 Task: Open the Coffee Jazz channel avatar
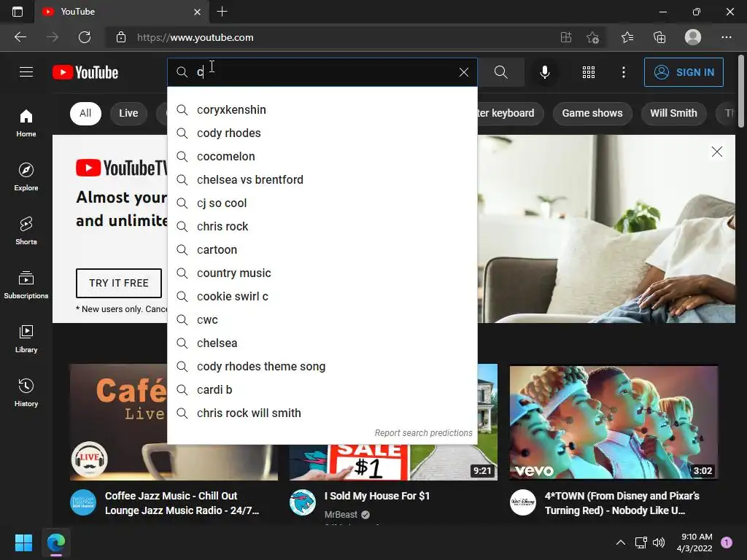(x=83, y=502)
